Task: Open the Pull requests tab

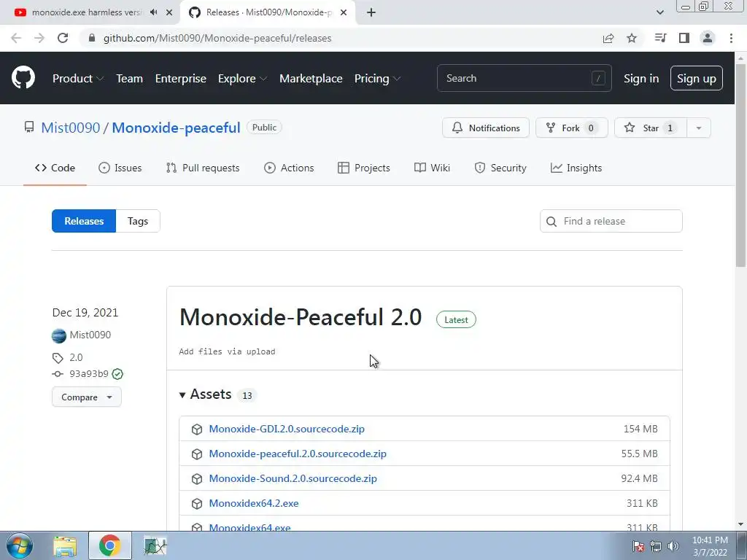Action: (203, 168)
